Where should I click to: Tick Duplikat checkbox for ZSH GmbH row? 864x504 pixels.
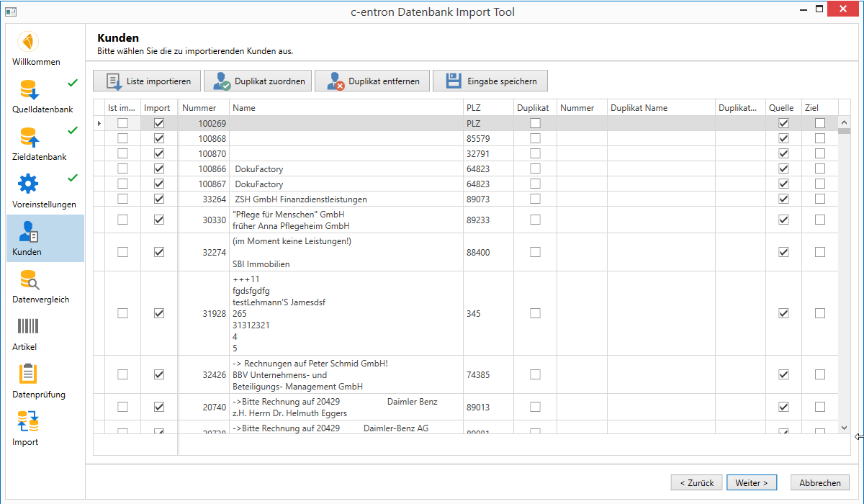click(x=535, y=199)
